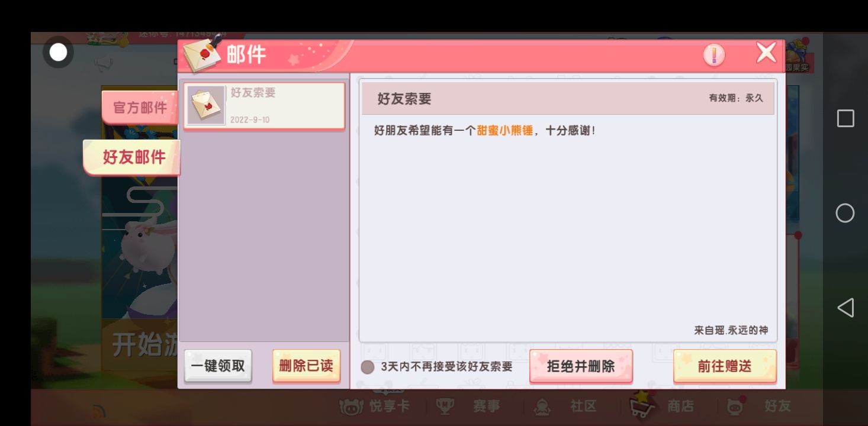Click 前往赠送 button

pos(725,366)
